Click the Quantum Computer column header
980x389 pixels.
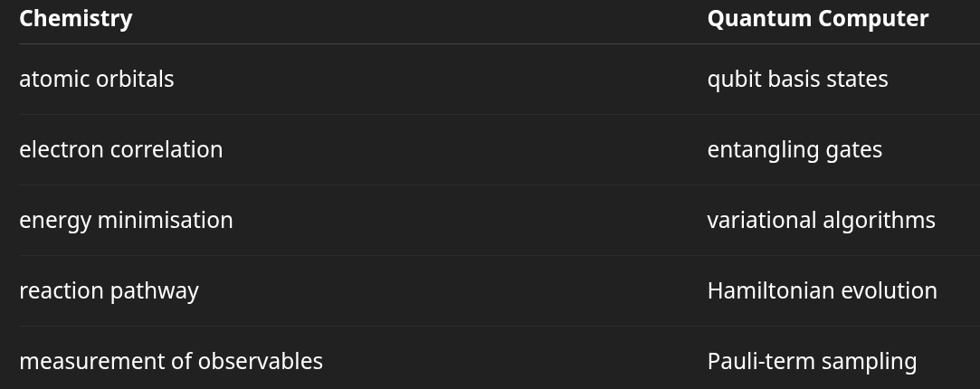pos(817,19)
